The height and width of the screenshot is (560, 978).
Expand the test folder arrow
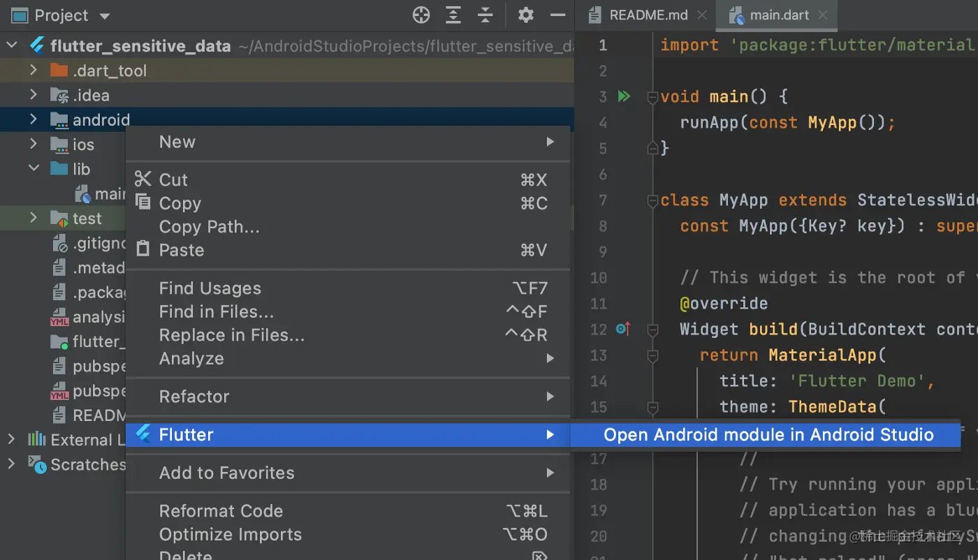34,218
